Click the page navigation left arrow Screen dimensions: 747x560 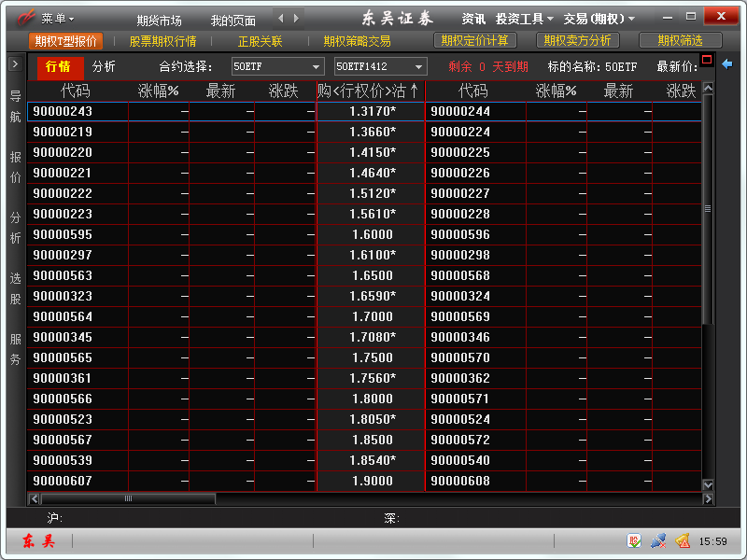282,18
